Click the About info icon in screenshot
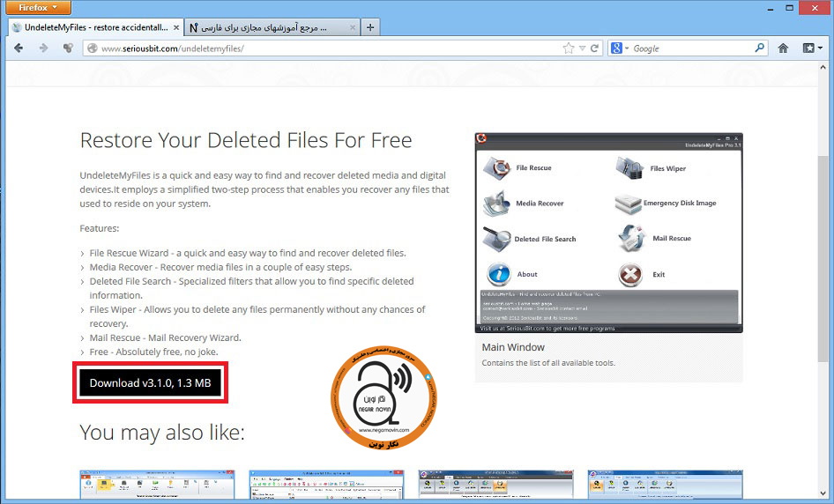 tap(499, 274)
